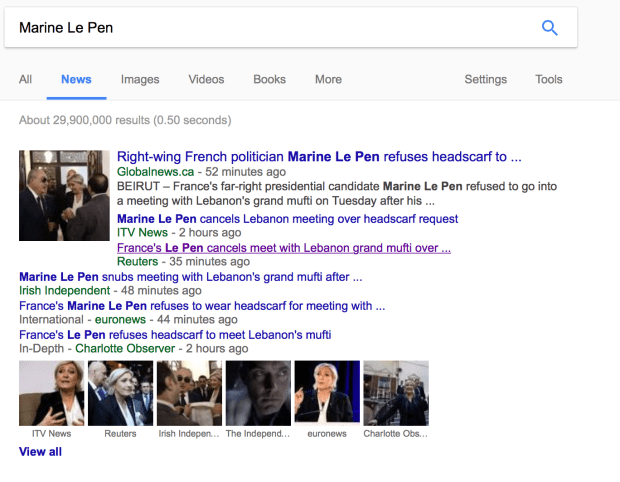Open the Reuters link about grand mufti

click(283, 248)
